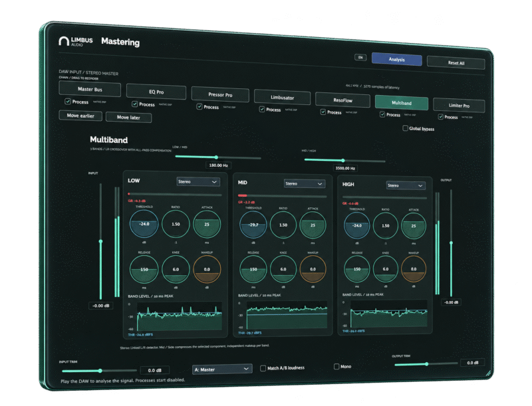The height and width of the screenshot is (406, 532).
Task: Click the MID band Attack knob
Action: coord(313,225)
